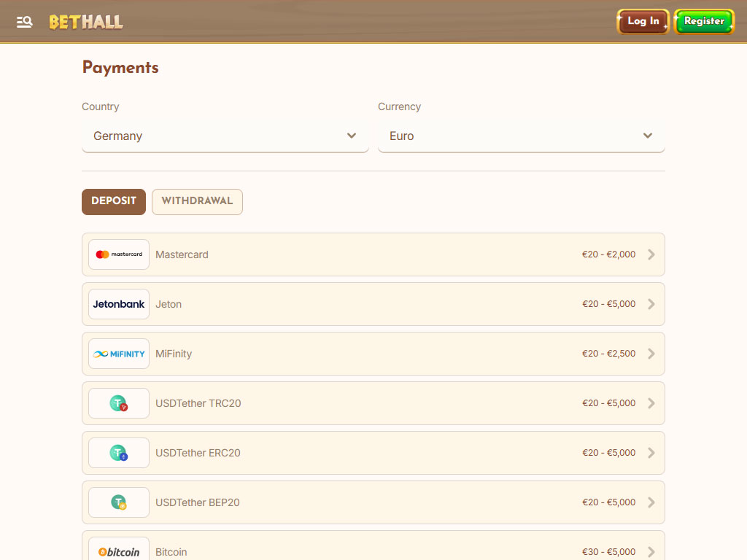Expand the USDTether TRC20 row chevron

(x=651, y=403)
